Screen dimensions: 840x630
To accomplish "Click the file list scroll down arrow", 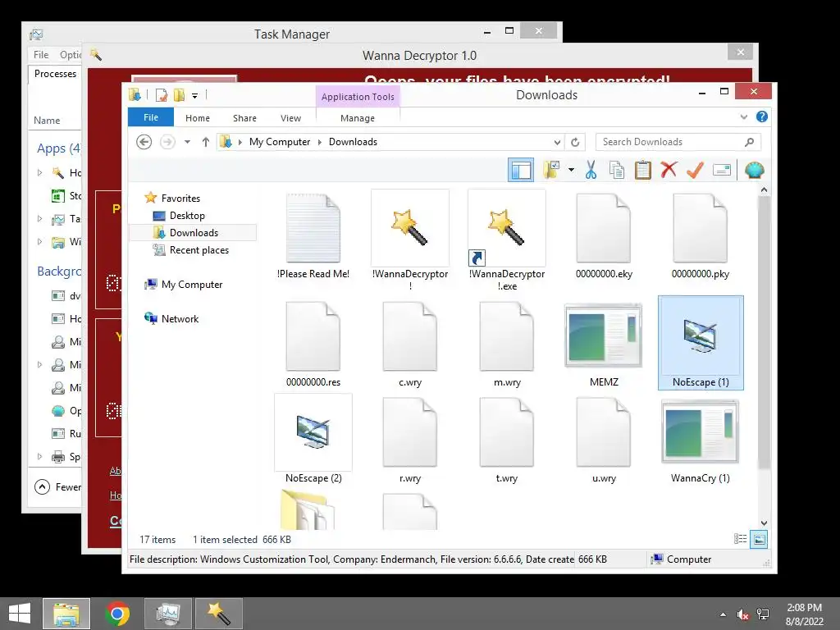I will 764,523.
